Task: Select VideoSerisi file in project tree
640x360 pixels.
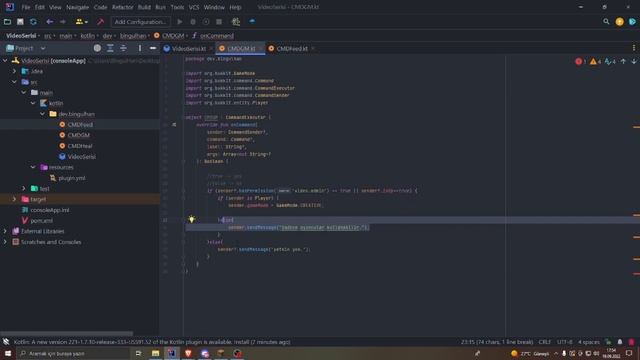Action: click(82, 156)
